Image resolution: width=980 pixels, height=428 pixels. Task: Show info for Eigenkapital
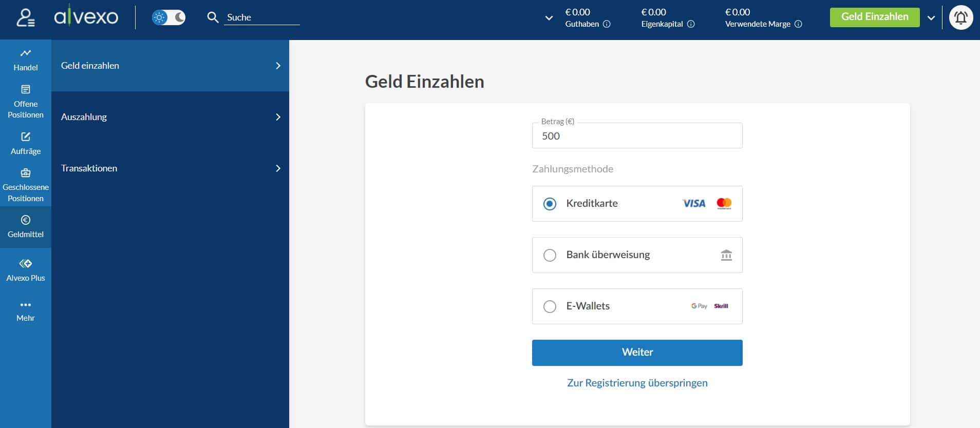pyautogui.click(x=691, y=24)
